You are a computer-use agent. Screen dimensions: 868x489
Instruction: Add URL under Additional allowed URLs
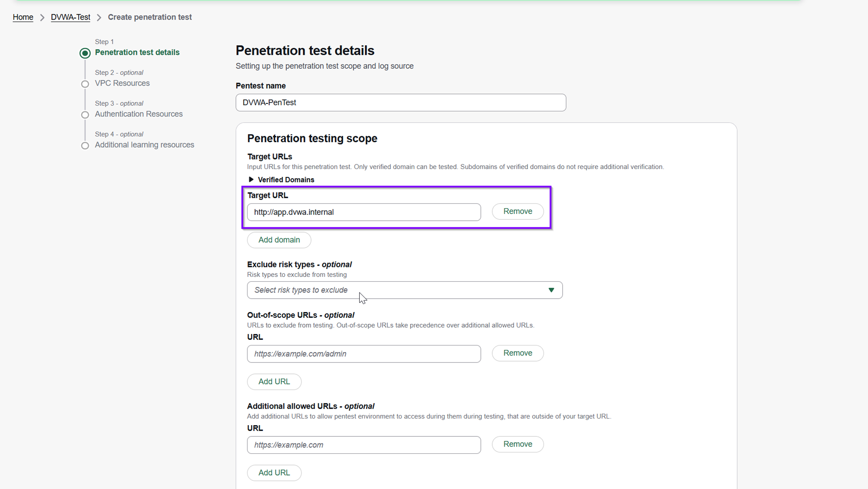click(x=274, y=472)
